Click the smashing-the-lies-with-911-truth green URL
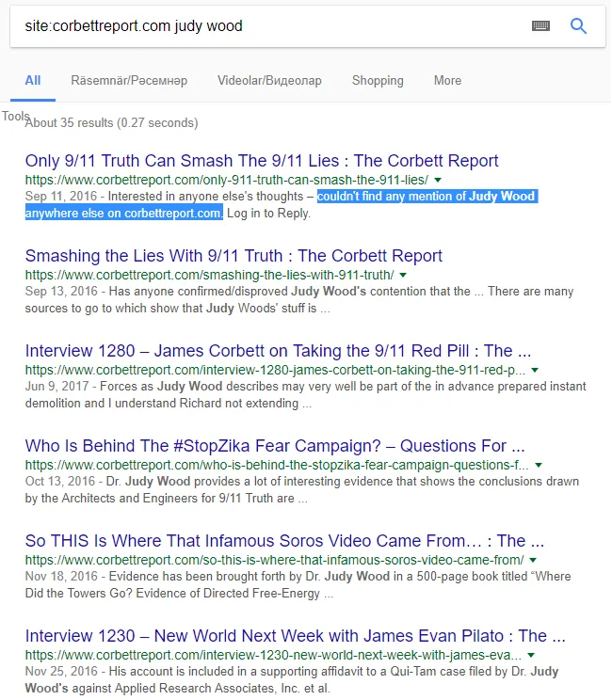 click(210, 275)
